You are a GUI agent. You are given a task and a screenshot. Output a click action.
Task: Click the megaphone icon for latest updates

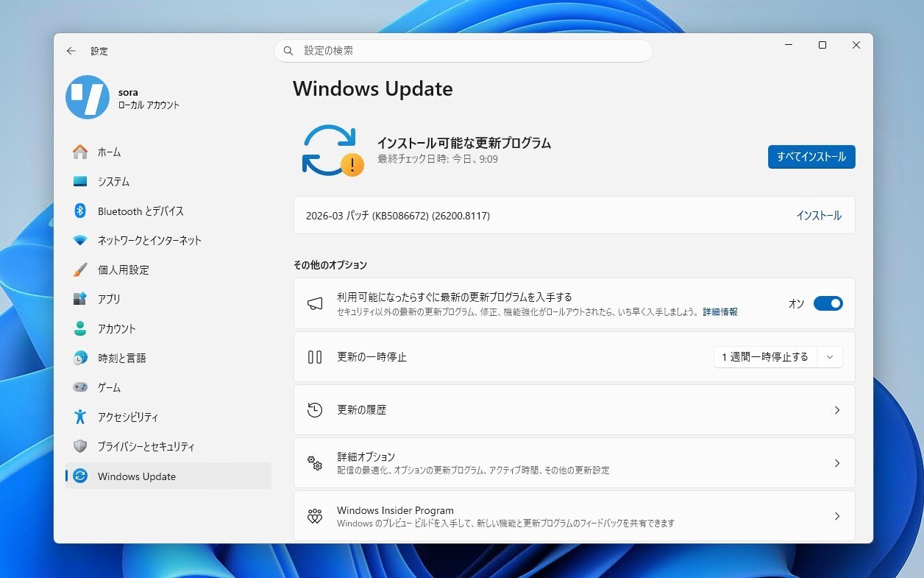click(315, 303)
